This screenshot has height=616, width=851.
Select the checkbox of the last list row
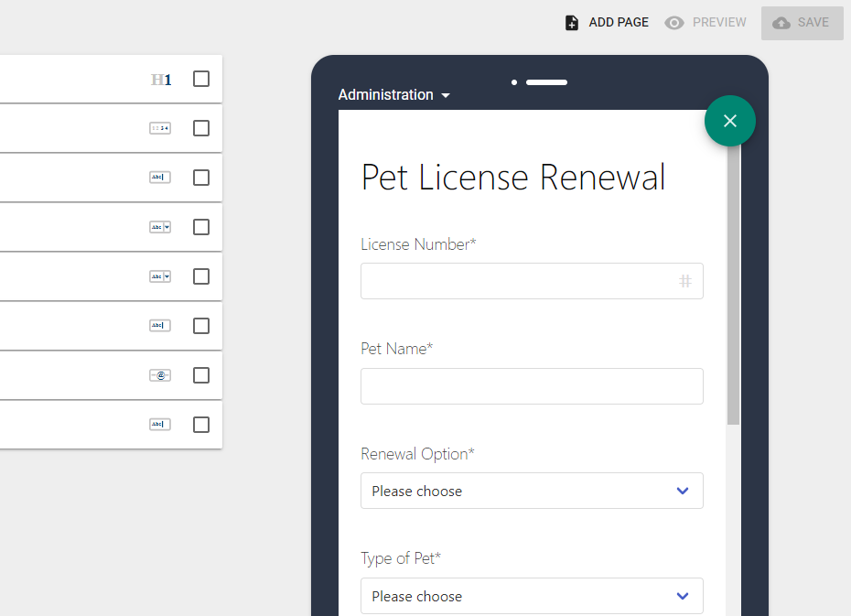pos(201,425)
